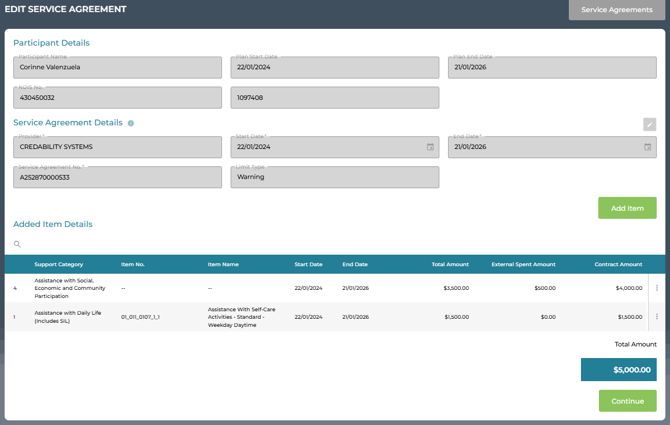Click the NDIS No. field showing 430450032

(117, 98)
